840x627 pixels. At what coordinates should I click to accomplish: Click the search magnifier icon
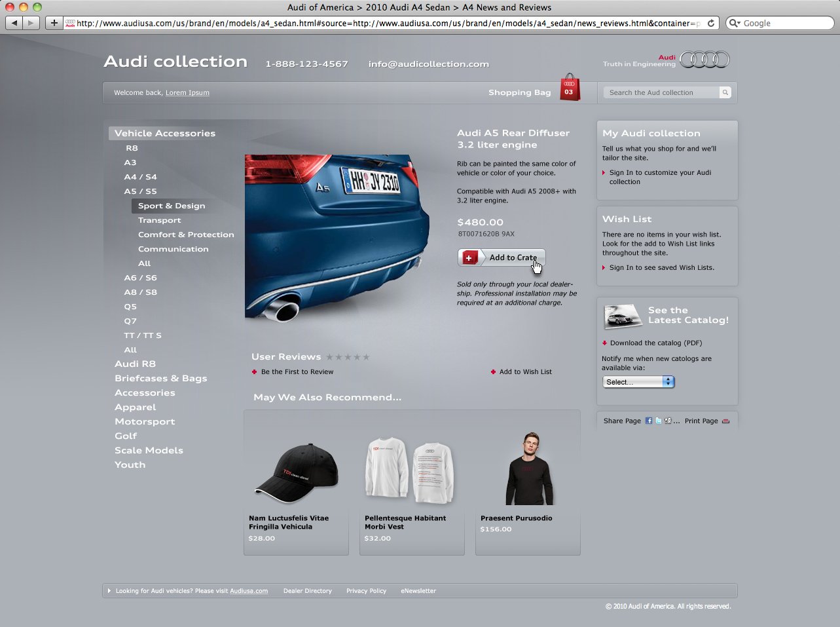point(725,92)
